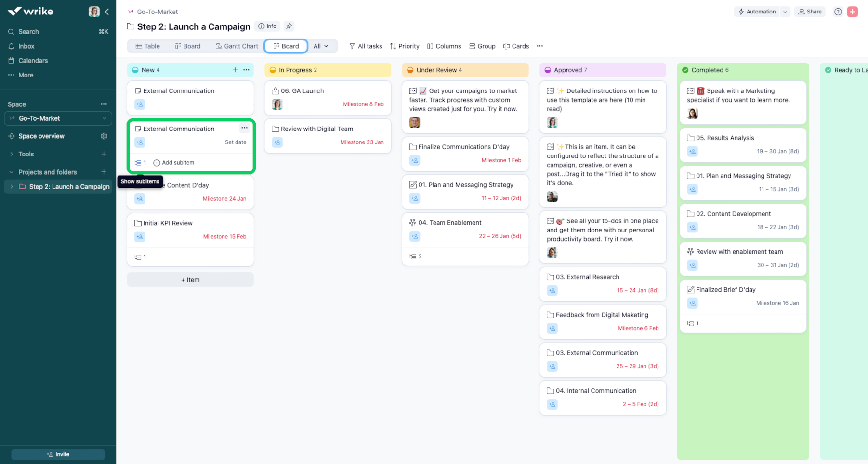Expand the Go-To-Market space dropdown

(104, 118)
